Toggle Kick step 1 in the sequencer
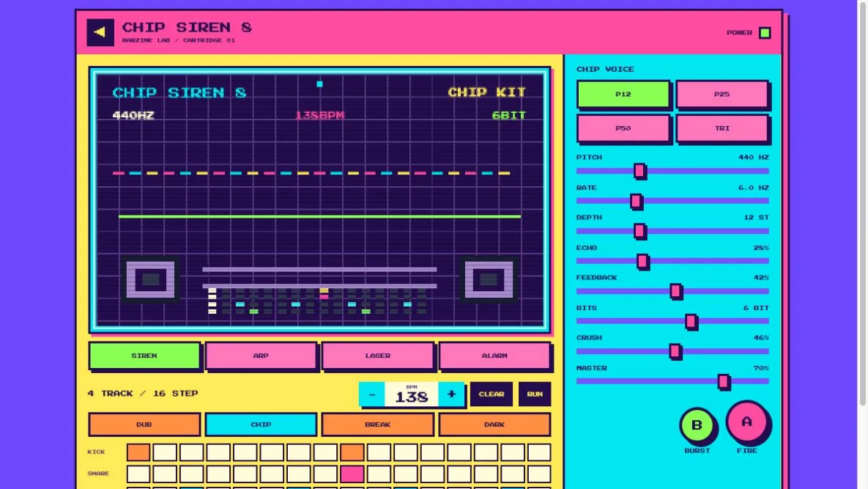Image resolution: width=868 pixels, height=489 pixels. pyautogui.click(x=138, y=452)
